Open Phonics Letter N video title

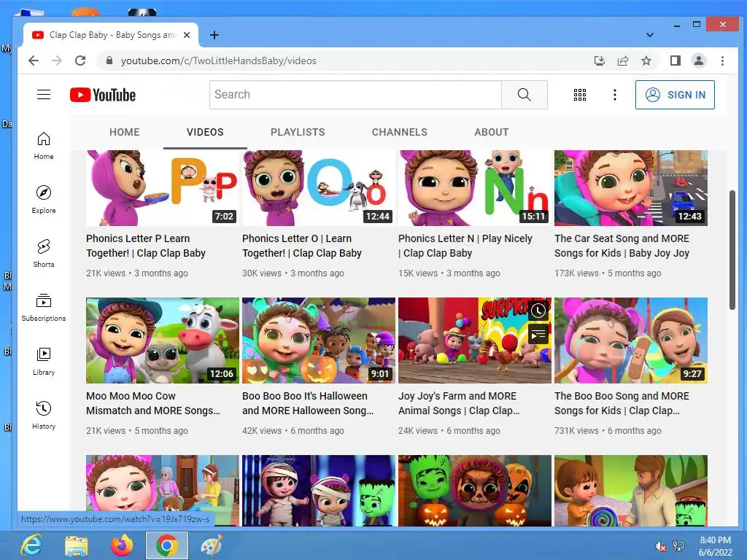[x=465, y=246]
